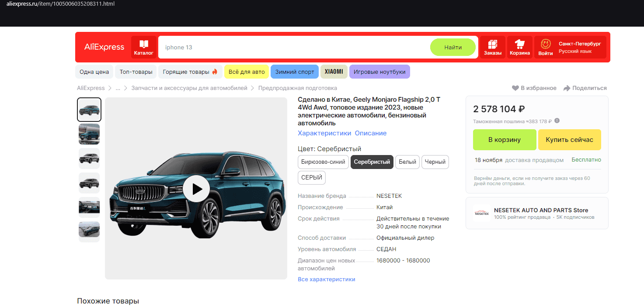This screenshot has width=644, height=307.
Task: Click the Найти search button
Action: coord(453,47)
